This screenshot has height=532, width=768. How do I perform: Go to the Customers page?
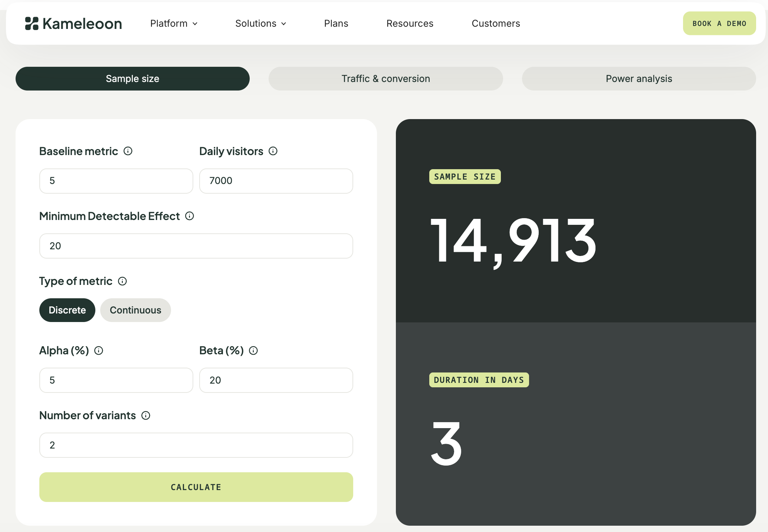496,23
